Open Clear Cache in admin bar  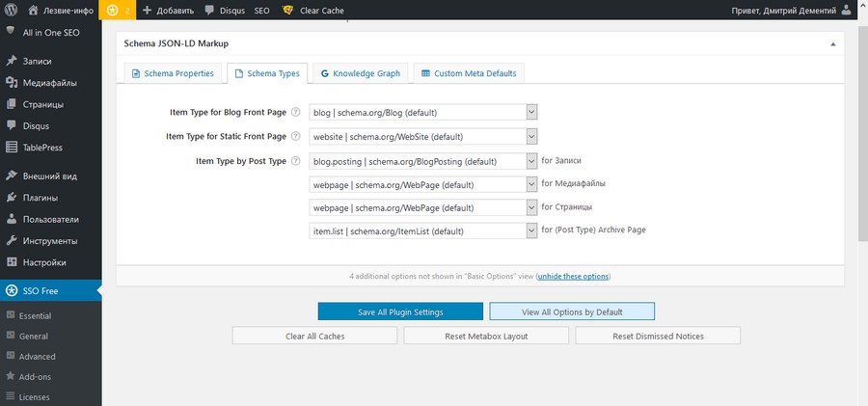pos(312,11)
